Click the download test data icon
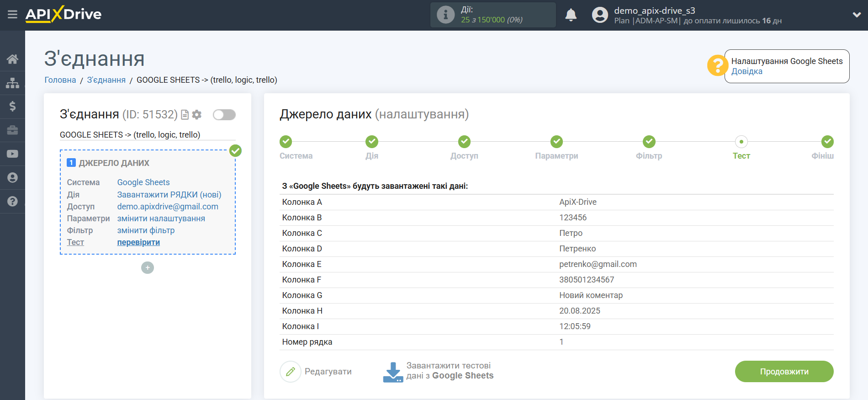 pyautogui.click(x=393, y=372)
